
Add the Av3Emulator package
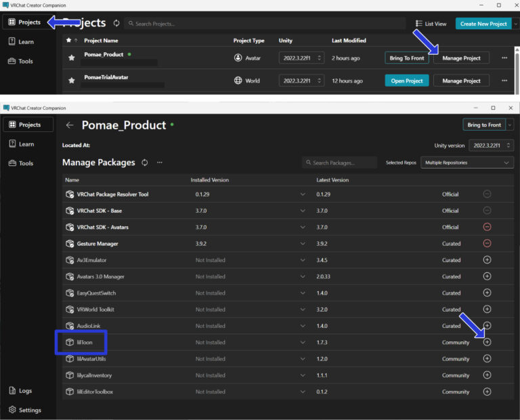click(x=487, y=260)
